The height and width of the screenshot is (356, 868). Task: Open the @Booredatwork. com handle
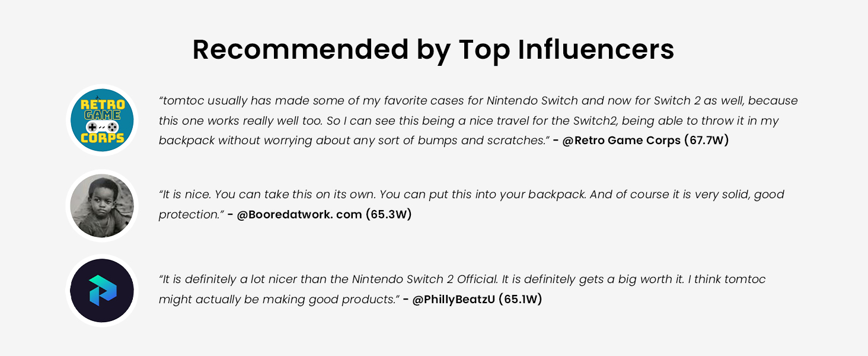(299, 215)
